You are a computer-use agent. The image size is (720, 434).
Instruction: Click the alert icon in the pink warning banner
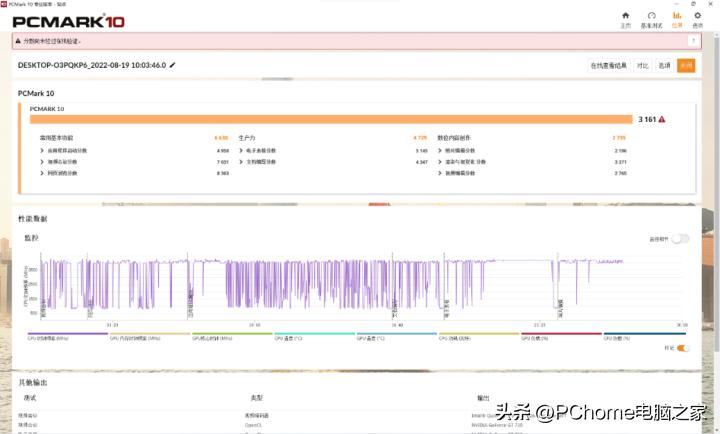click(19, 41)
